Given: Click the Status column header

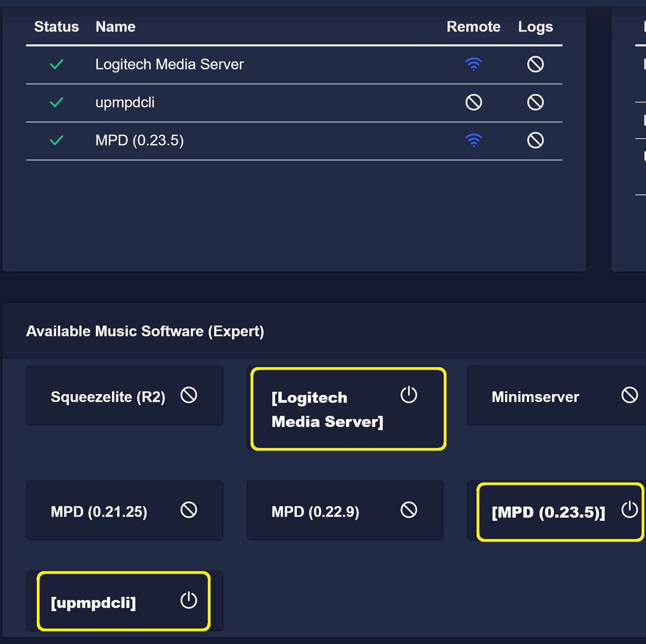Looking at the screenshot, I should tap(56, 27).
